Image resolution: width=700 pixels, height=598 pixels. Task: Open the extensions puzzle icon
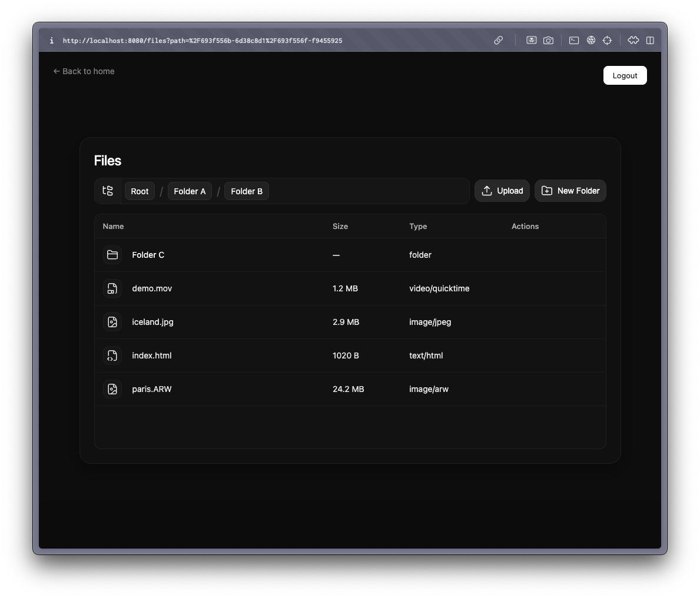click(x=633, y=40)
